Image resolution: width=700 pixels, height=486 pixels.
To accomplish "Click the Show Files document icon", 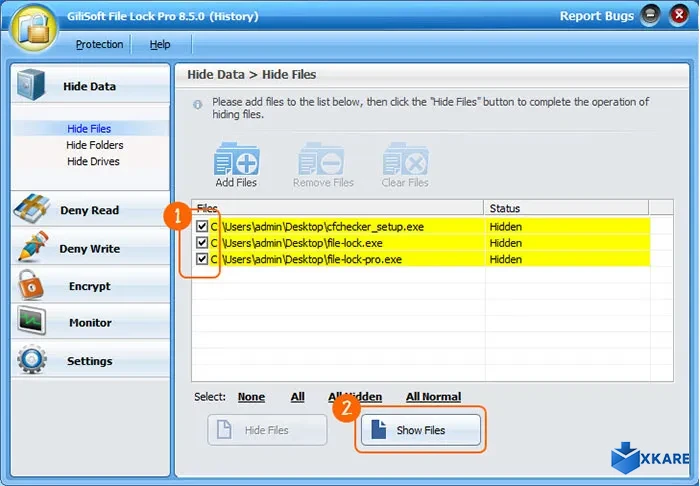I will [379, 429].
